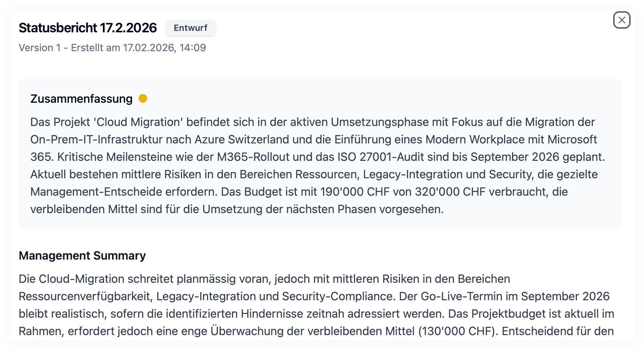The width and height of the screenshot is (644, 350).
Task: Click the Entwurf draft badge
Action: (x=191, y=28)
